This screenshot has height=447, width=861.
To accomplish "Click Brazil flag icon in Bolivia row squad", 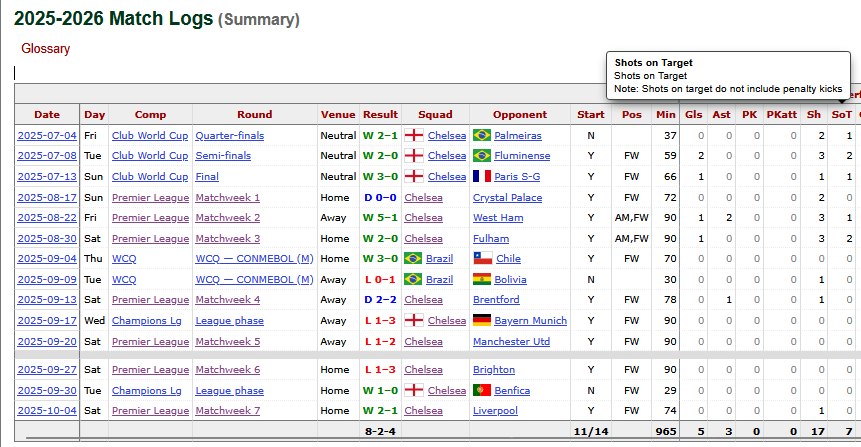I will 413,279.
